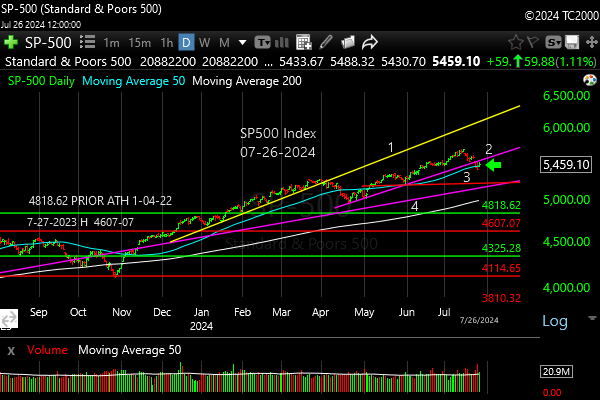
Task: Click the 20.9M volume value box
Action: (556, 371)
